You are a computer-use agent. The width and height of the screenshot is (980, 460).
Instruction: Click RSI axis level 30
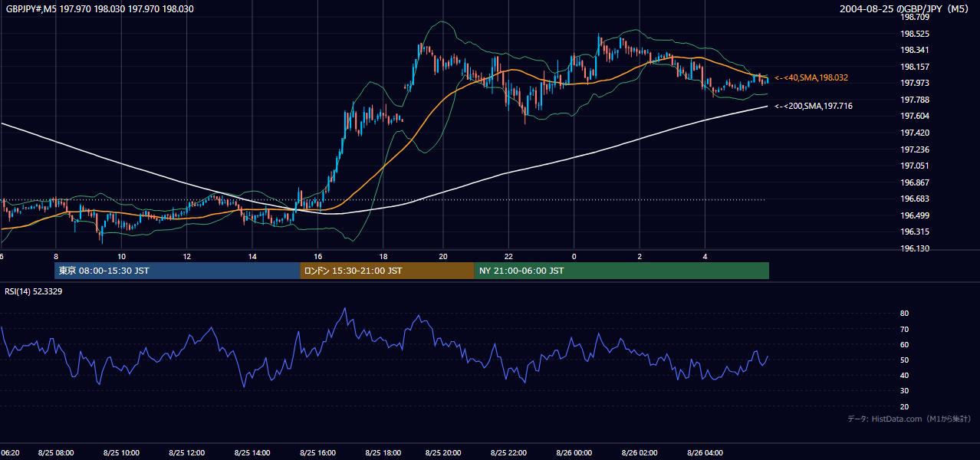[905, 391]
